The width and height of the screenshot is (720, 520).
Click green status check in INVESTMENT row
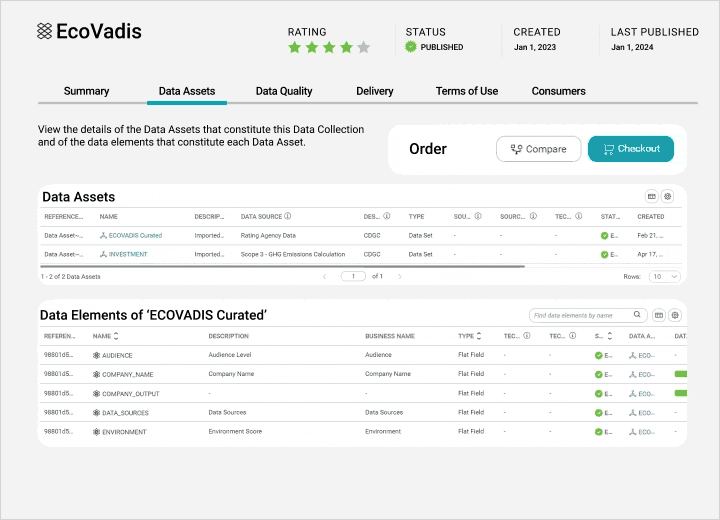click(604, 254)
